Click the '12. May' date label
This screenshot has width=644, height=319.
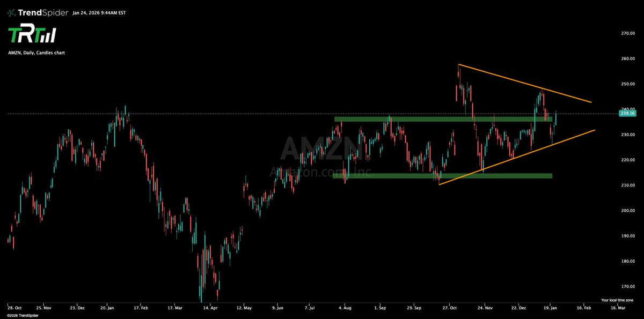pos(244,308)
